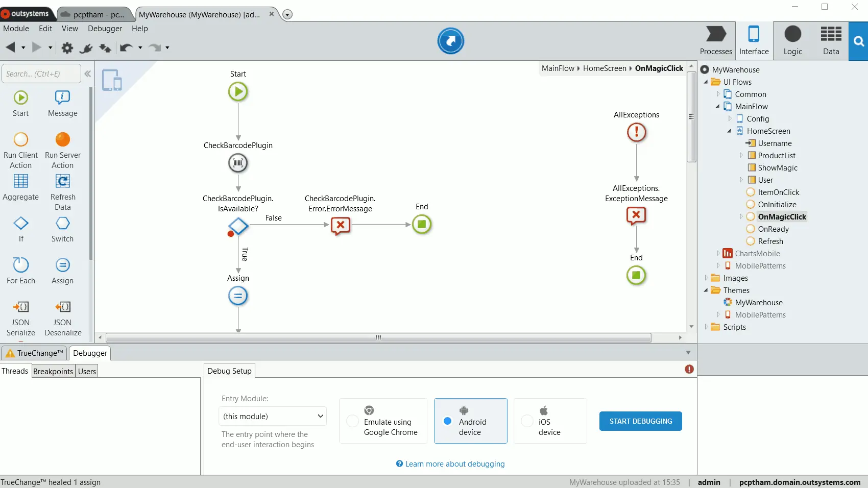The height and width of the screenshot is (488, 868).
Task: Select the IsAvailable If diamond node
Action: 238,226
